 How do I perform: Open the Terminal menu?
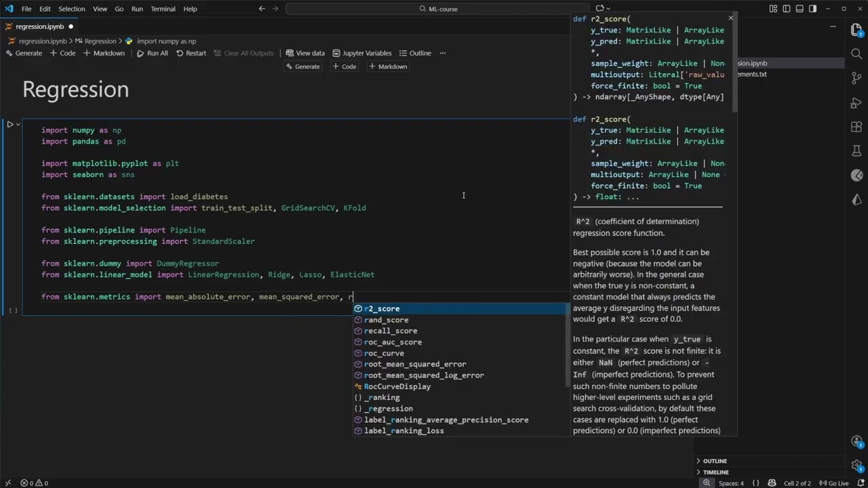(x=163, y=9)
